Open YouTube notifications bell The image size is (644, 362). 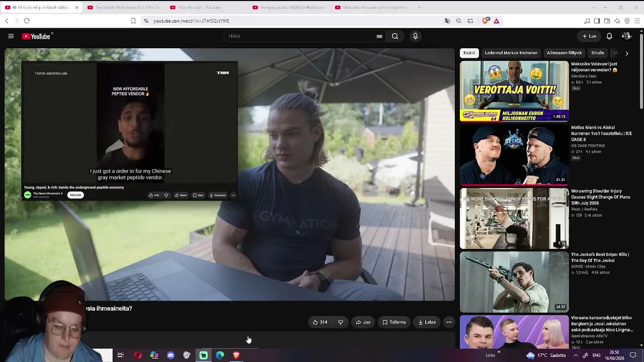click(x=609, y=36)
